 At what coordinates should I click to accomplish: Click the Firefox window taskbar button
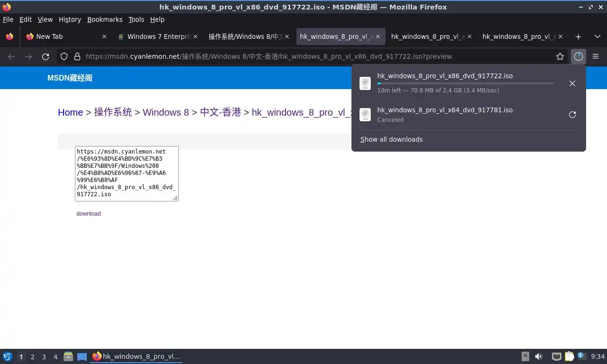click(137, 356)
